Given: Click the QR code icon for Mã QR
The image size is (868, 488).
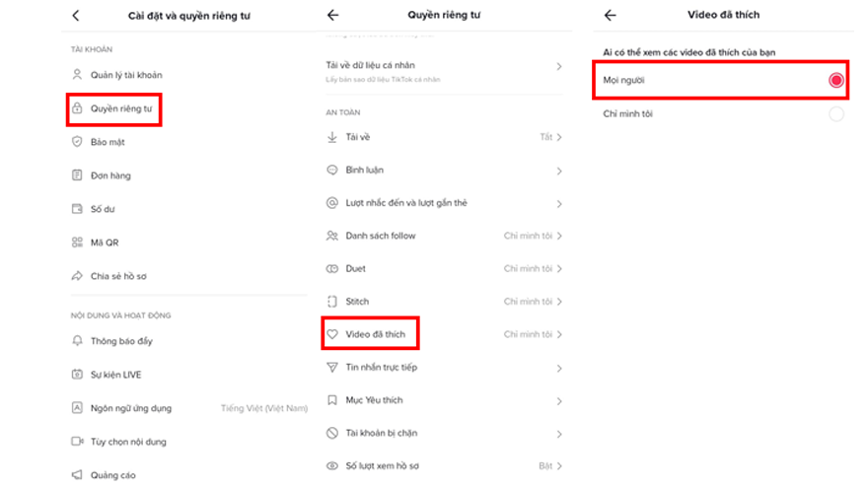Looking at the screenshot, I should point(77,243).
